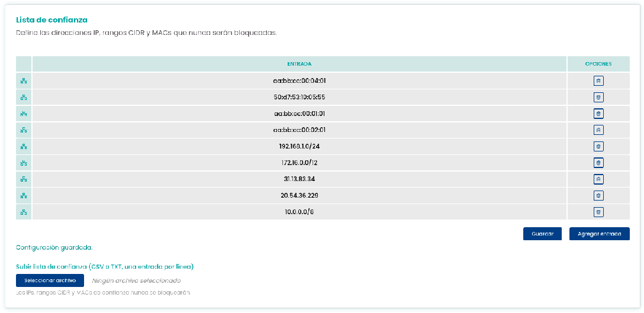This screenshot has width=644, height=313.
Task: Click the 50:d7:53:10:05:55 entry field
Action: (300, 97)
